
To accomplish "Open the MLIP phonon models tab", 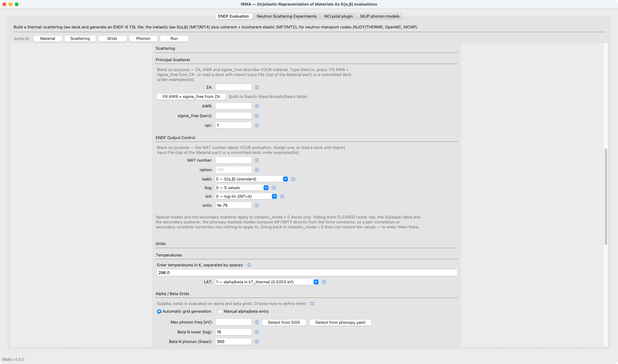I will (380, 16).
